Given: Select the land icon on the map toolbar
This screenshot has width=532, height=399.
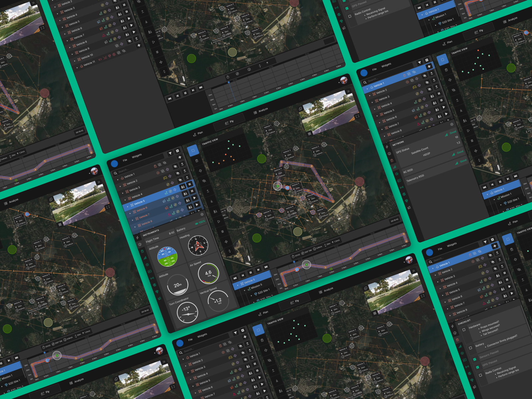Looking at the screenshot, I should 211,202.
